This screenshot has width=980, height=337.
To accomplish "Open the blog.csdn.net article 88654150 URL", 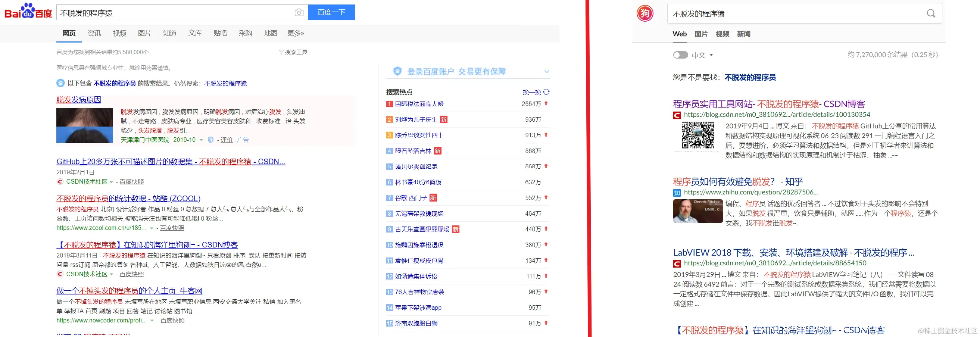I will 775,263.
